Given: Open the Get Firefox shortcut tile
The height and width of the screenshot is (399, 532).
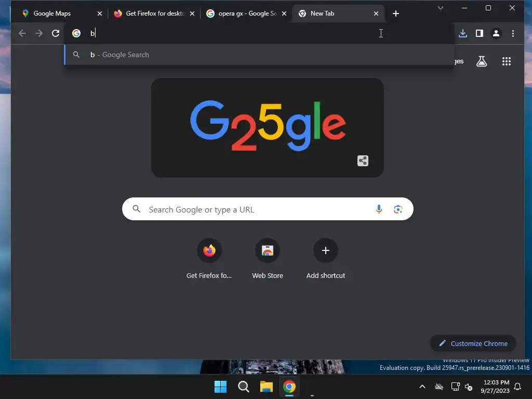Looking at the screenshot, I should [209, 259].
